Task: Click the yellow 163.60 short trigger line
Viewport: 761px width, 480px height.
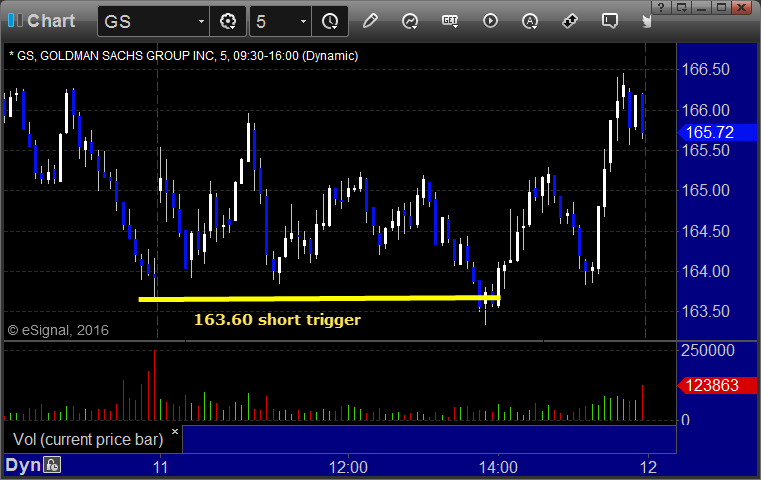Action: pos(319,298)
